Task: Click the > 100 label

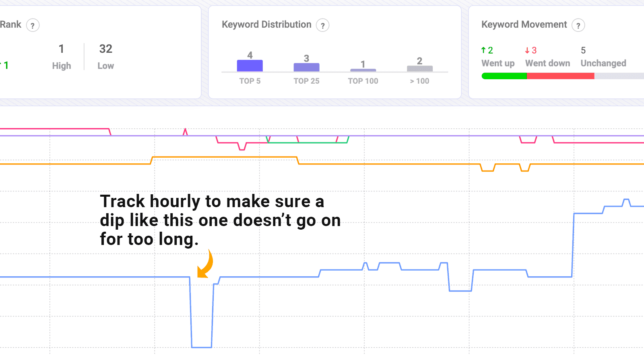Action: [420, 81]
